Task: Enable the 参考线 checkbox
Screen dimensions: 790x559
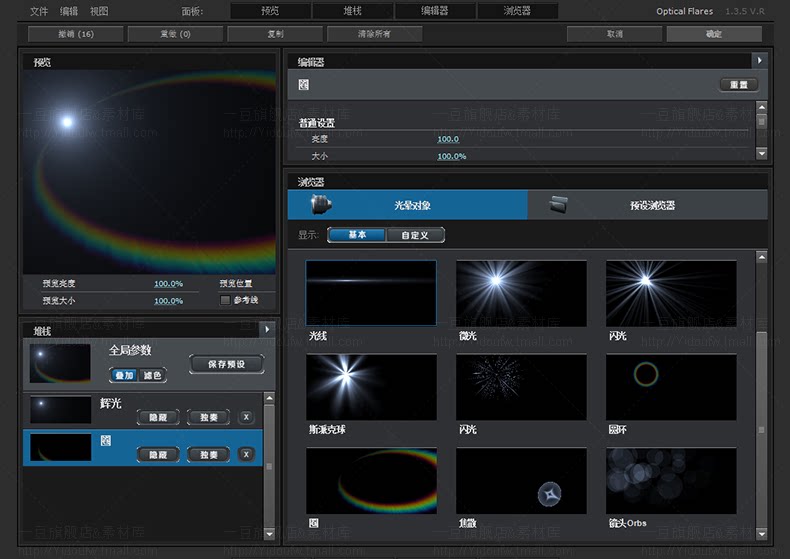Action: tap(225, 300)
